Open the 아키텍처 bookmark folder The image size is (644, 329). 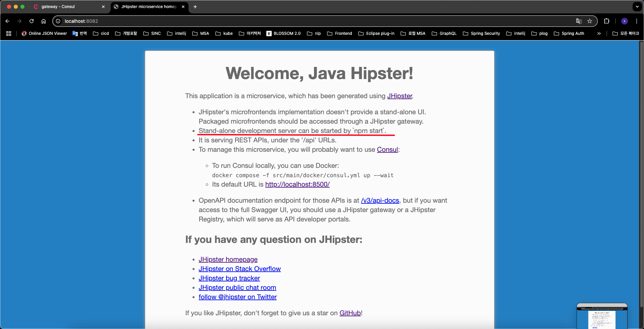tap(250, 34)
